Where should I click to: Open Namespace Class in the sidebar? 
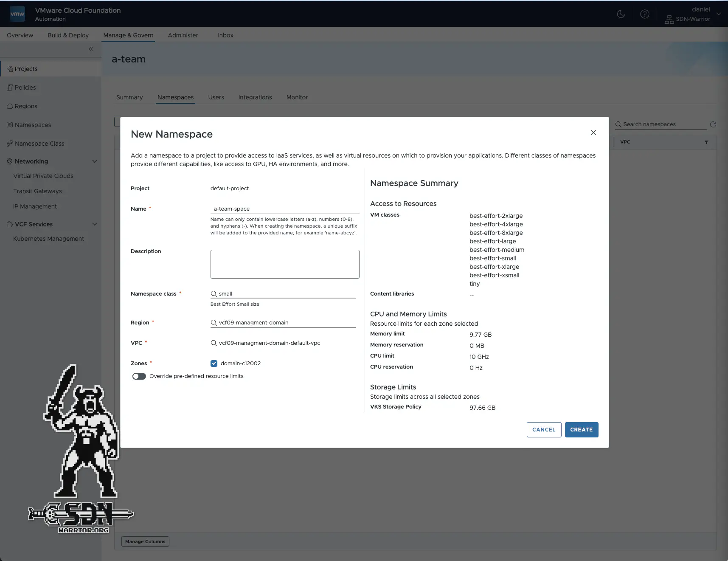[39, 144]
